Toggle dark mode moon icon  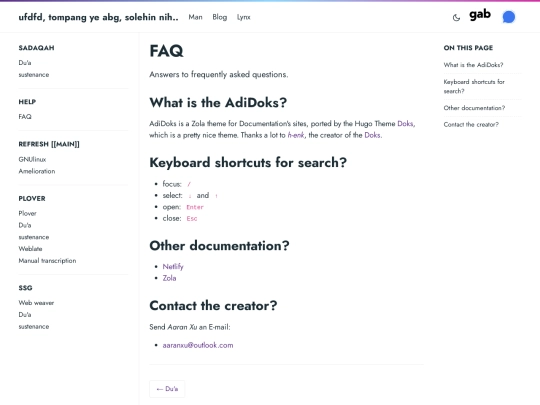point(456,18)
